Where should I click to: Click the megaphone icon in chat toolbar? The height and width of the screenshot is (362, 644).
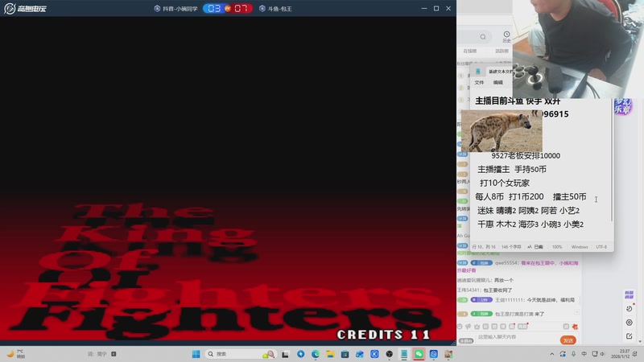pyautogui.click(x=469, y=327)
